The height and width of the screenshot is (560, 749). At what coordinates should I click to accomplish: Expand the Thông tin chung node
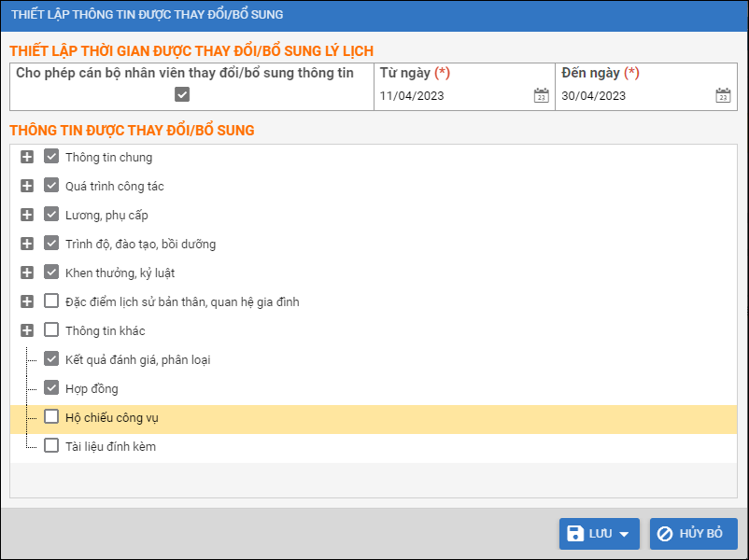click(x=27, y=158)
